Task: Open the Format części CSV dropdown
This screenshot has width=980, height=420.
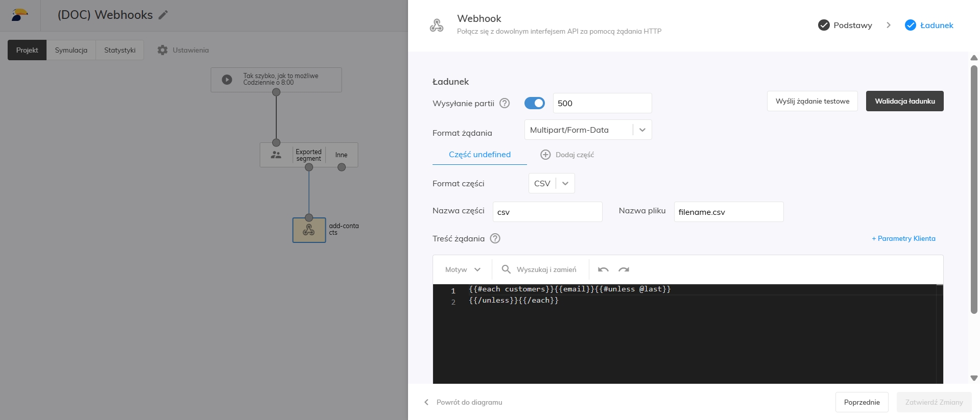Action: point(565,184)
